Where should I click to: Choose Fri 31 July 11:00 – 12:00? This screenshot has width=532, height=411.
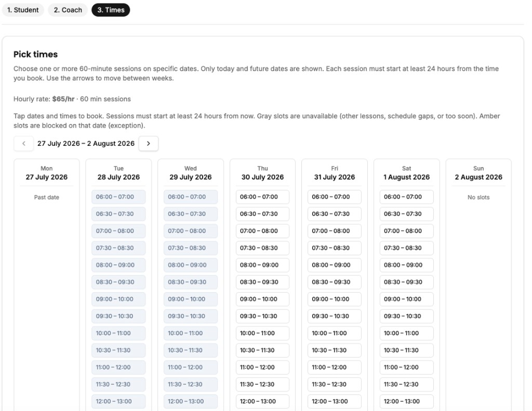pos(335,367)
